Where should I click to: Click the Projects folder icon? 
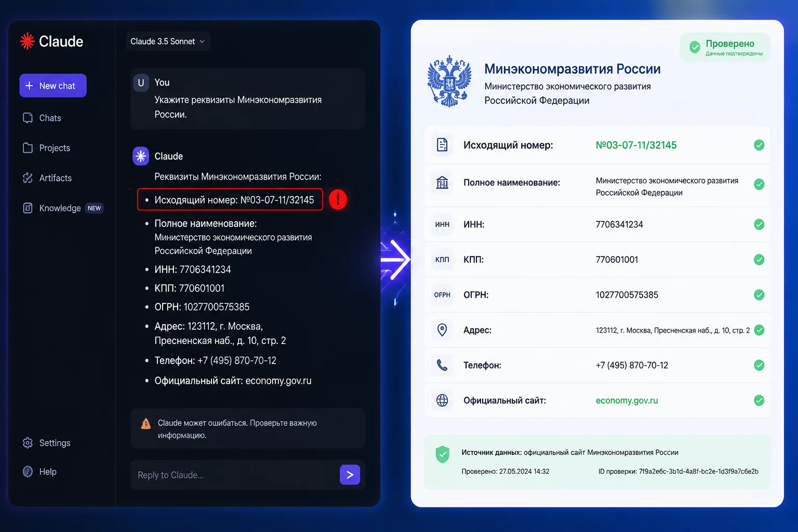[28, 148]
